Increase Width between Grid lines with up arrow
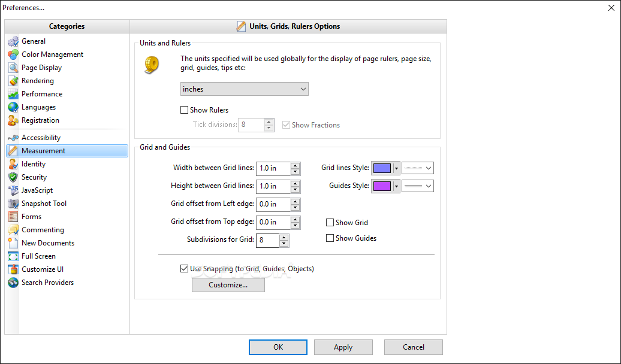 (295, 165)
